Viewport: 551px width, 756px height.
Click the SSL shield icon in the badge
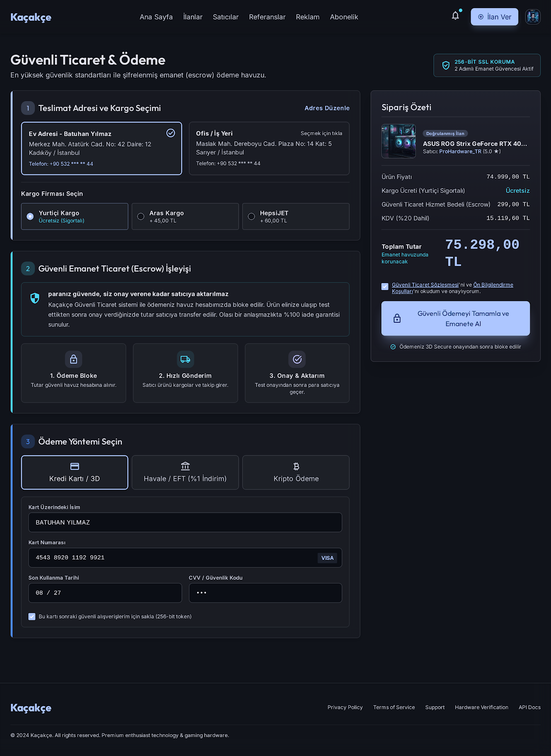coord(446,65)
